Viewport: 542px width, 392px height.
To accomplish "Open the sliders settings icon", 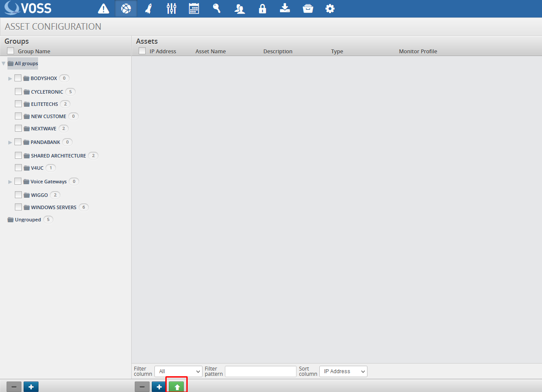I will pos(171,9).
